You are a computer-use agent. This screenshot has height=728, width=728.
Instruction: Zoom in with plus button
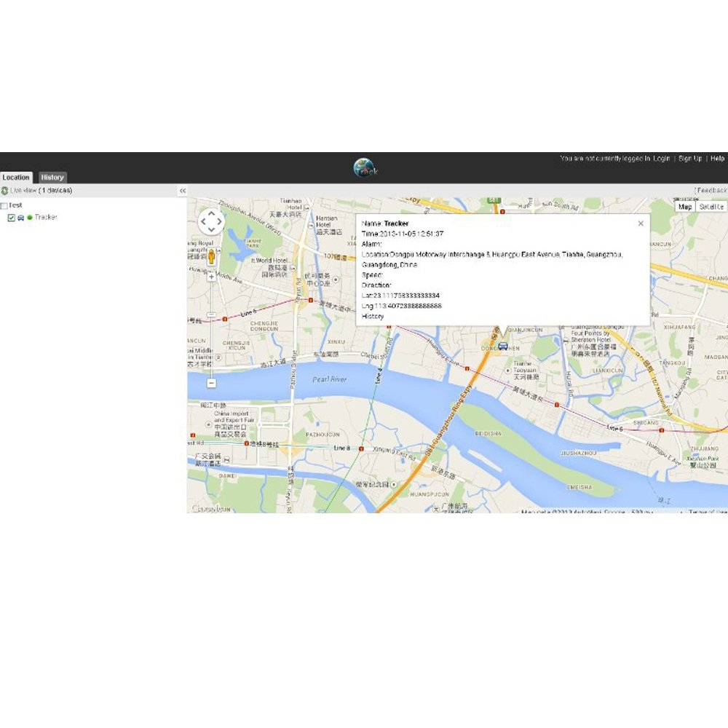click(x=211, y=277)
